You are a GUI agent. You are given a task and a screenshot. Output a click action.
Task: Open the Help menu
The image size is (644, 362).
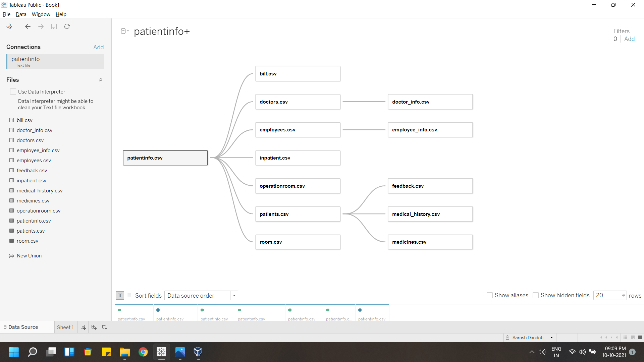click(x=61, y=14)
